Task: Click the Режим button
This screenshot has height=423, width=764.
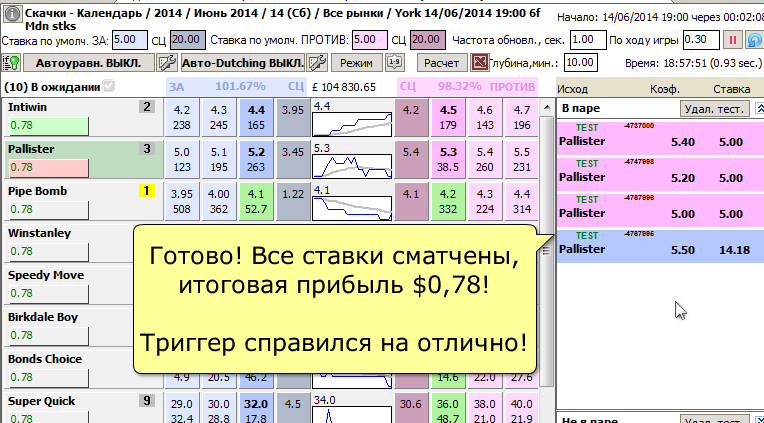Action: coord(356,63)
